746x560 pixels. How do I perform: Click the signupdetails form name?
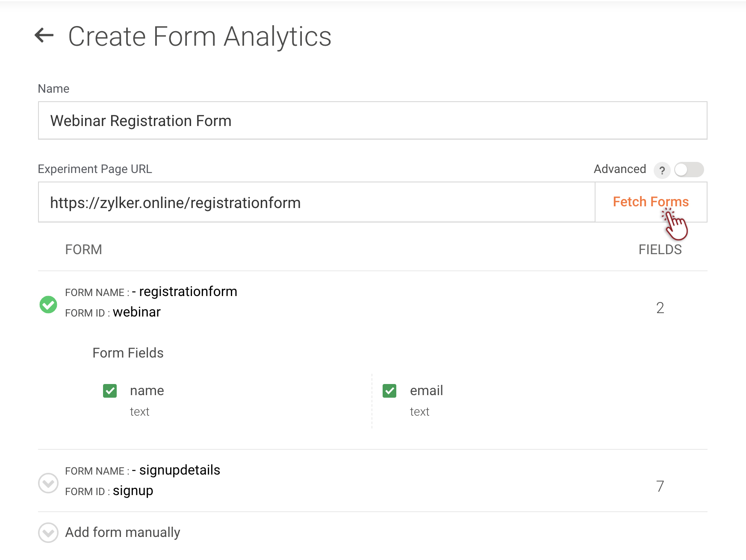tap(180, 470)
